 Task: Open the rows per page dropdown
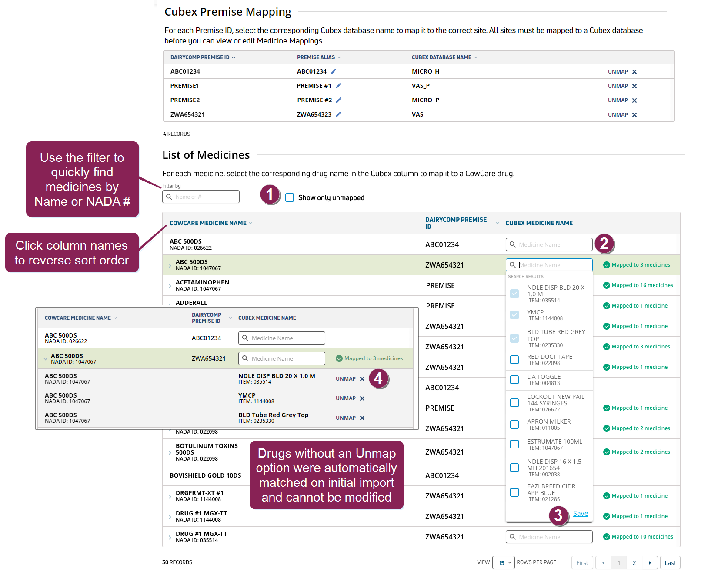click(504, 563)
